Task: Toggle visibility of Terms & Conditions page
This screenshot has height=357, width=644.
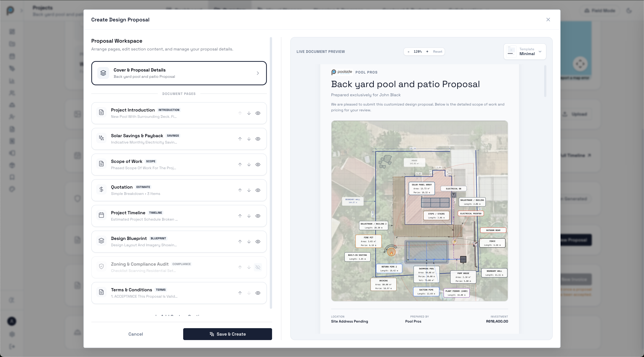Action: [258, 293]
